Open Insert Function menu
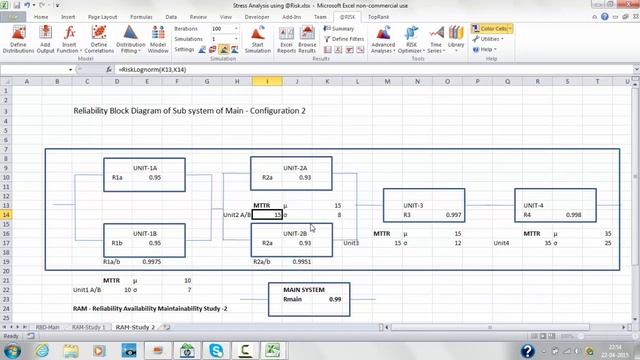The image size is (640, 360). coord(69,39)
